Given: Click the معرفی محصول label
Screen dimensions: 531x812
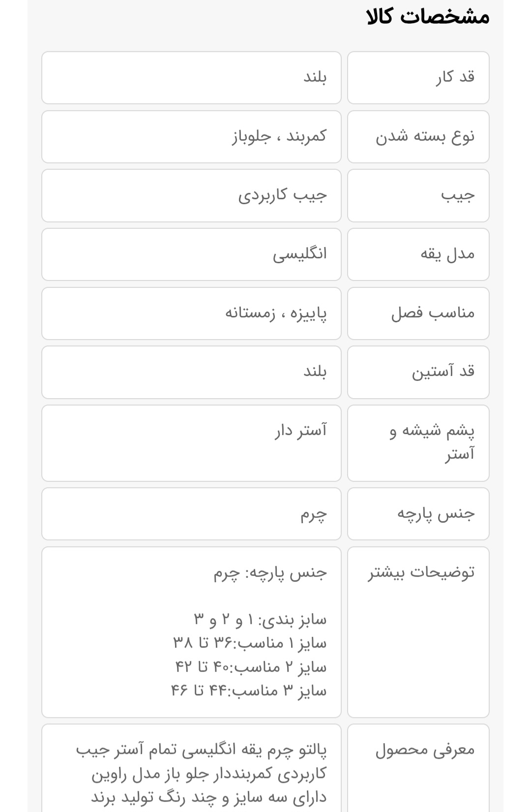Looking at the screenshot, I should 425,750.
